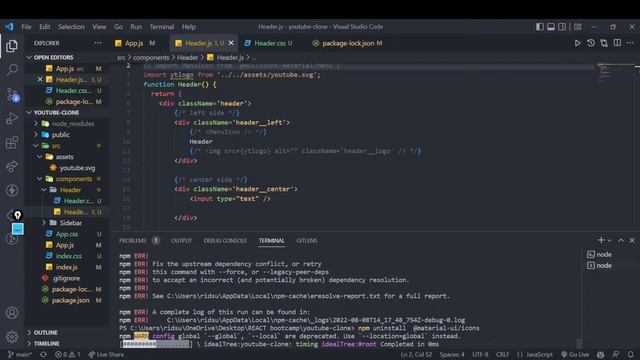The image size is (640, 360).
Task: Switch to the Header.css editor tab
Action: [x=269, y=43]
